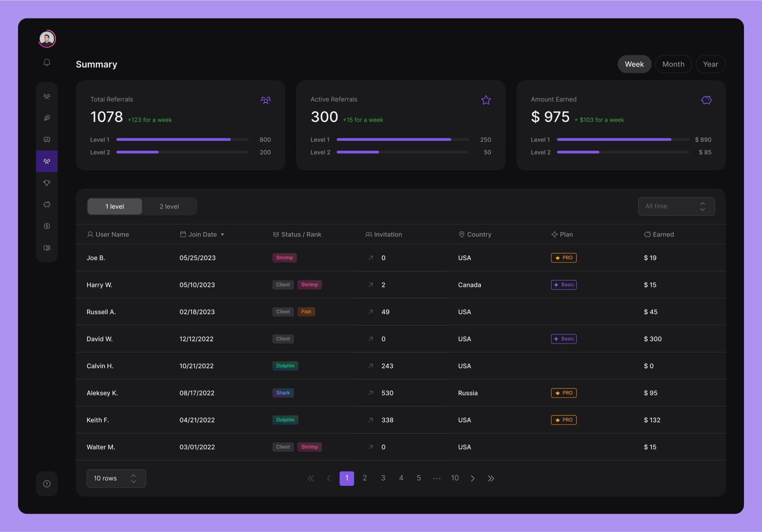Click the presentation chart sidebar icon
The width and height of the screenshot is (762, 532).
tap(47, 140)
